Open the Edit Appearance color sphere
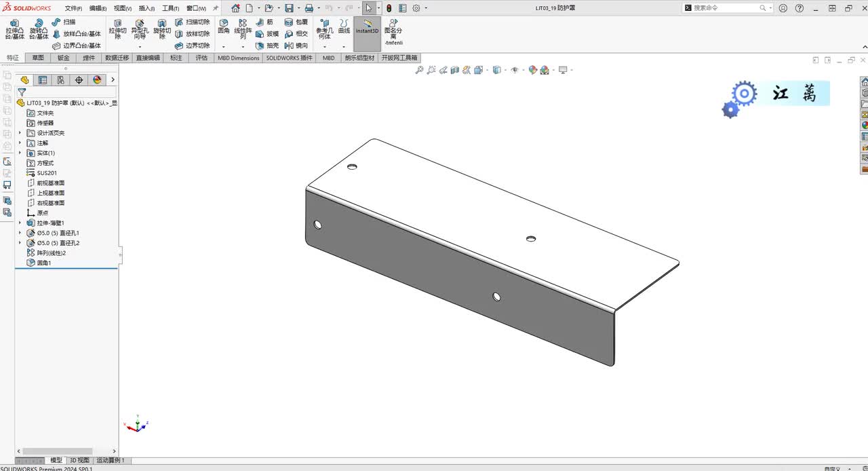This screenshot has width=868, height=471. pos(533,70)
